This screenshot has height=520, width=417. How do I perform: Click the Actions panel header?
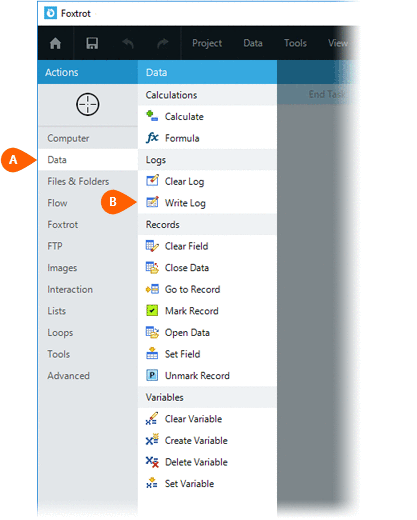[x=88, y=72]
